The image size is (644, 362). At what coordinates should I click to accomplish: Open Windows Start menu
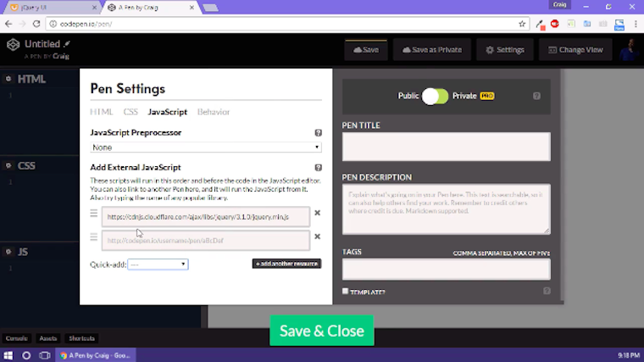point(8,355)
